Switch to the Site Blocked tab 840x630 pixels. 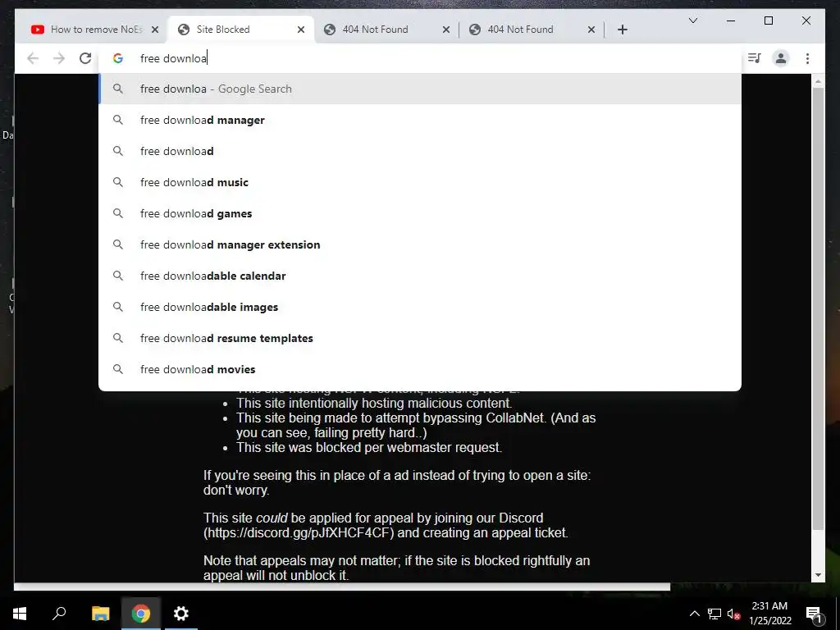(x=239, y=30)
